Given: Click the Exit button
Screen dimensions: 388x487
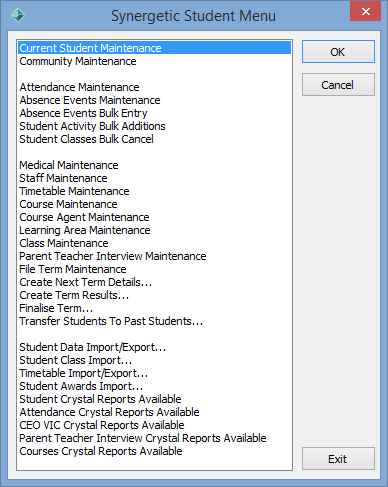Looking at the screenshot, I should tap(338, 459).
